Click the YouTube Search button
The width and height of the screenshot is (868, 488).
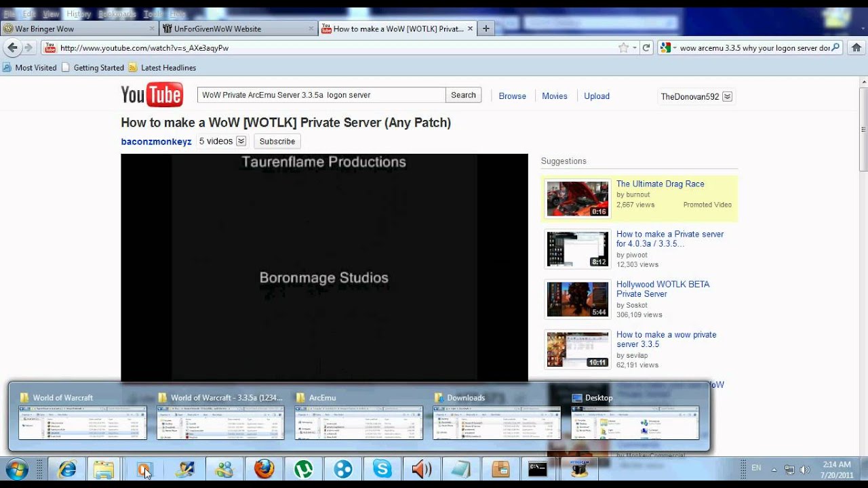[463, 95]
